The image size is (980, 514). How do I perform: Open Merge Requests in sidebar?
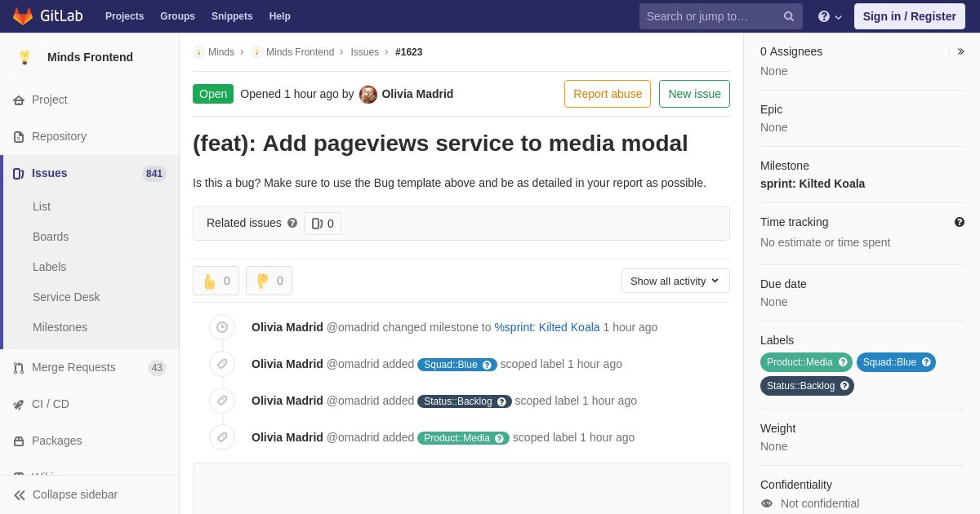click(x=73, y=367)
